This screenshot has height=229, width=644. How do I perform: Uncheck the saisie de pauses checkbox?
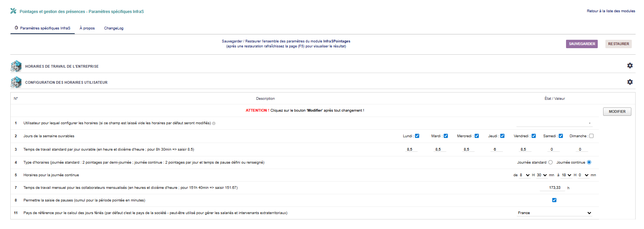554,200
